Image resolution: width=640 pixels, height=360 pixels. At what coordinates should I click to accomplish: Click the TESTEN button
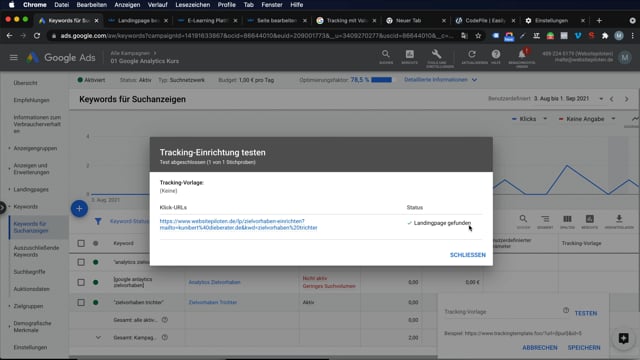(x=586, y=313)
